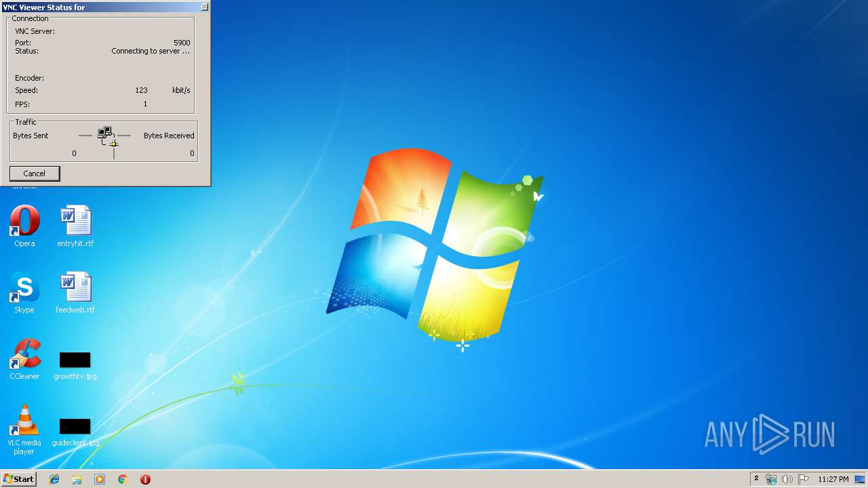This screenshot has height=488, width=868.
Task: Select the feedweb.rtf document icon
Action: [x=75, y=293]
